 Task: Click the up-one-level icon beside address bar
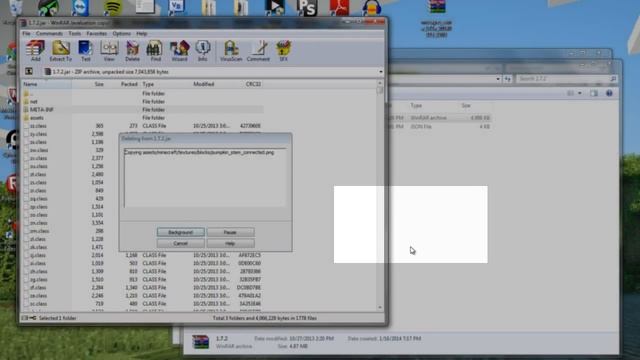pos(29,71)
